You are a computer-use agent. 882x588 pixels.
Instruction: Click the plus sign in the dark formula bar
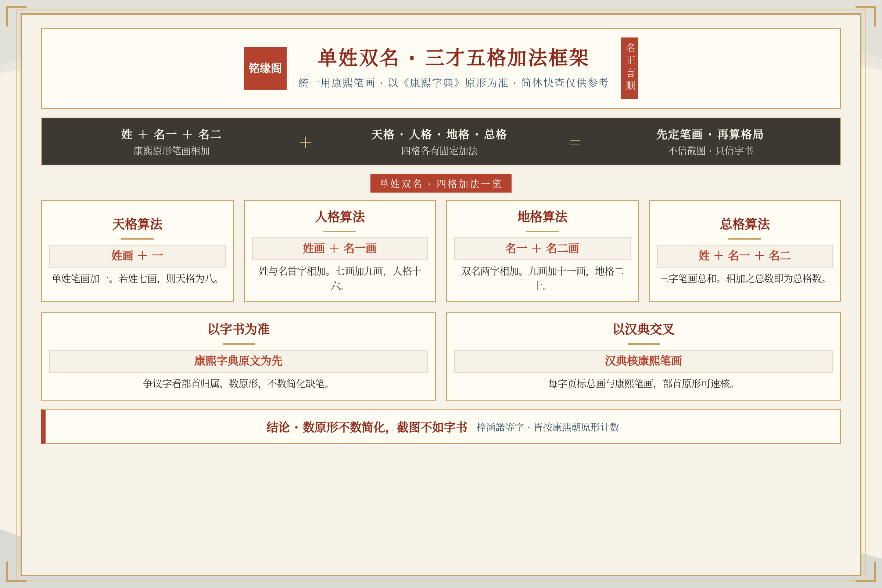305,142
